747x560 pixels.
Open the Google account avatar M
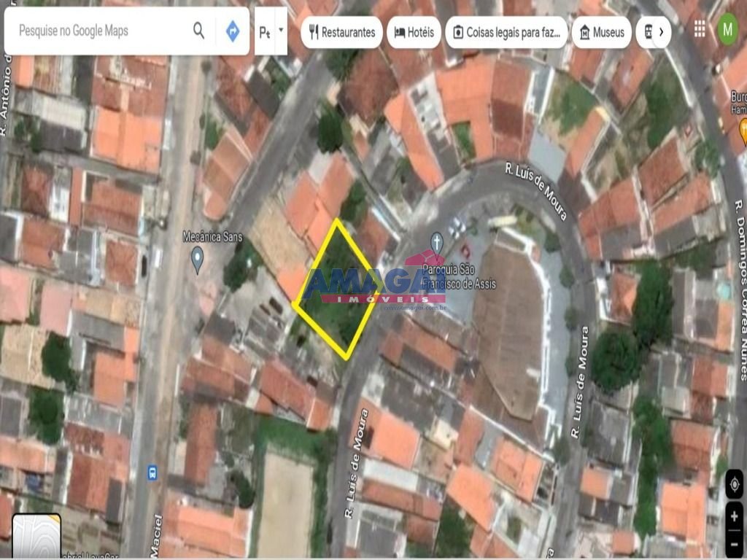[x=727, y=30]
